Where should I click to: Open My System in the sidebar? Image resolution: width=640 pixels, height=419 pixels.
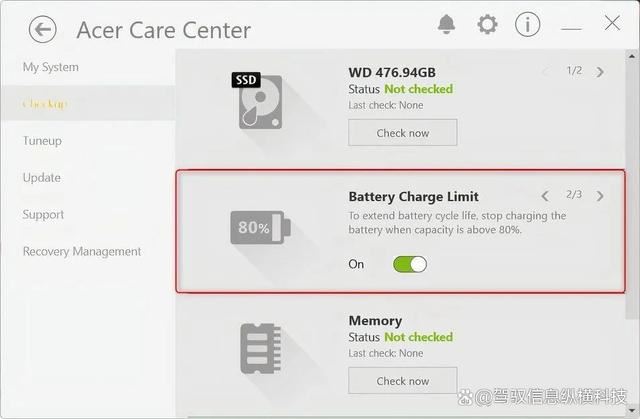tap(50, 67)
